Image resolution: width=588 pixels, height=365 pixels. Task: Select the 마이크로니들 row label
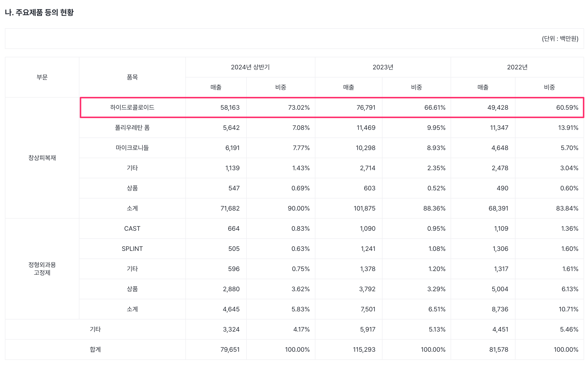132,148
